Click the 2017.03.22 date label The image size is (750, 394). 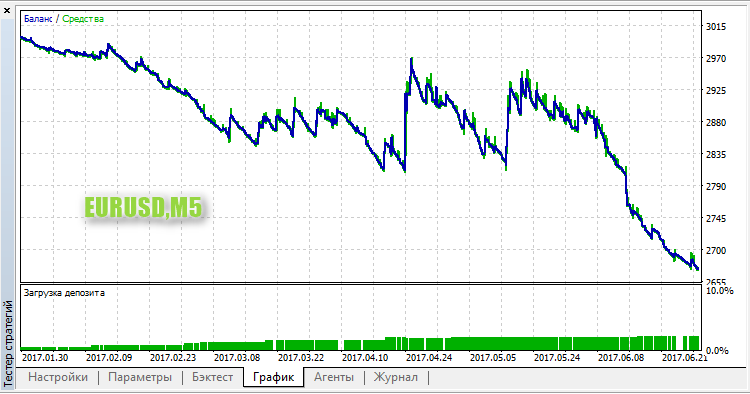(x=301, y=358)
